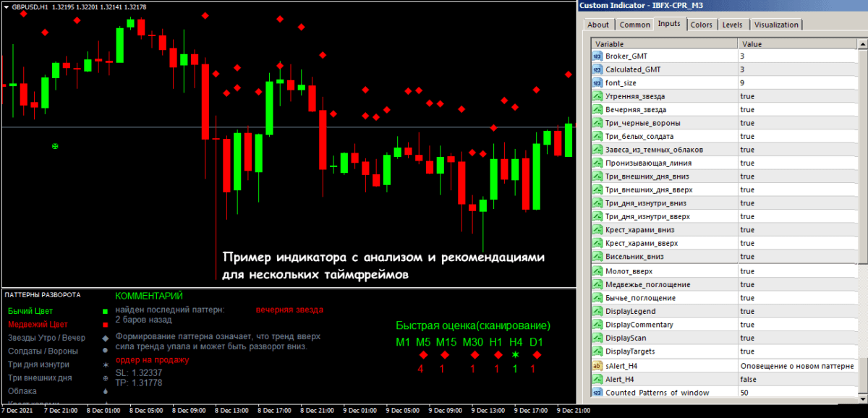Click the boolean icon beside DisplayLegend
This screenshot has width=868, height=418.
(597, 312)
